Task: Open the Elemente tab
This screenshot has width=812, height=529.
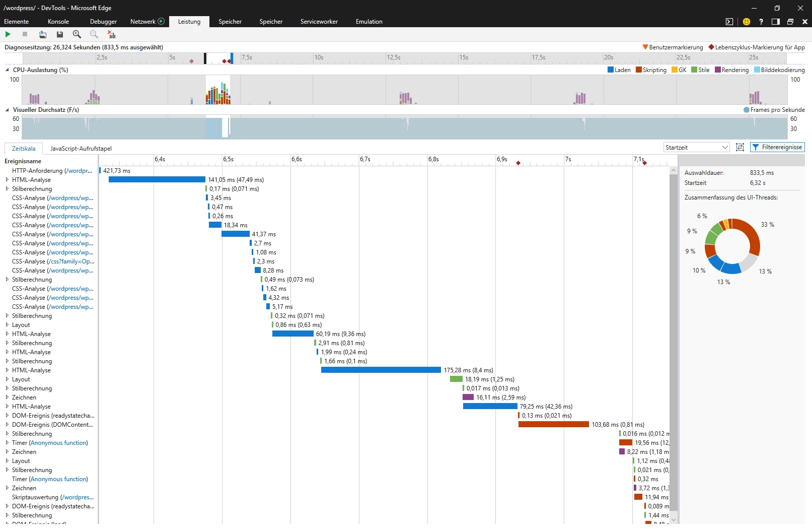Action: (17, 22)
